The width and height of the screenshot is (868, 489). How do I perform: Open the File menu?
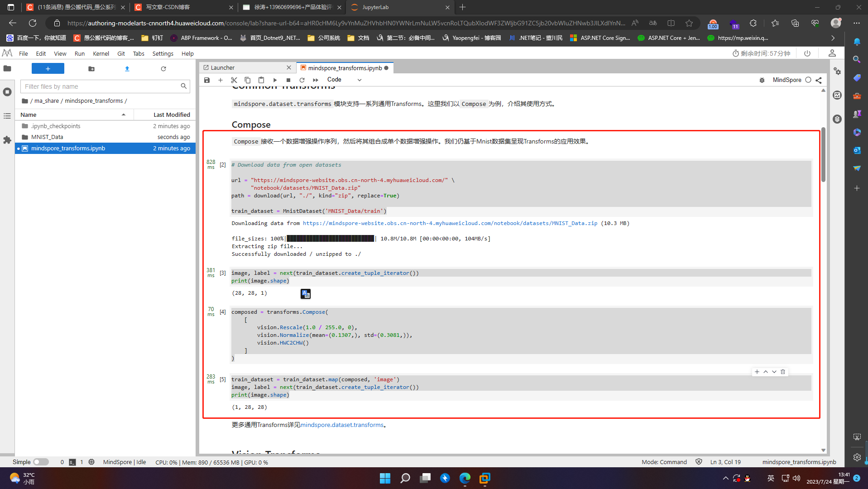pos(24,53)
